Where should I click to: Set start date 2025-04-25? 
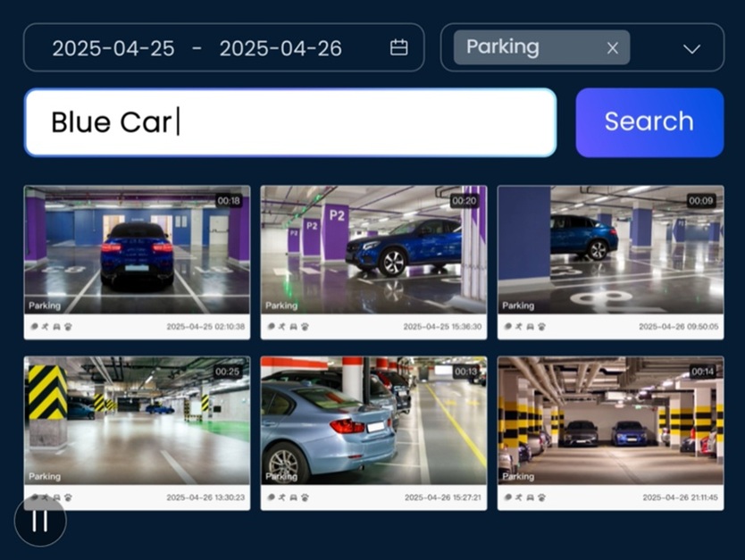tap(113, 48)
